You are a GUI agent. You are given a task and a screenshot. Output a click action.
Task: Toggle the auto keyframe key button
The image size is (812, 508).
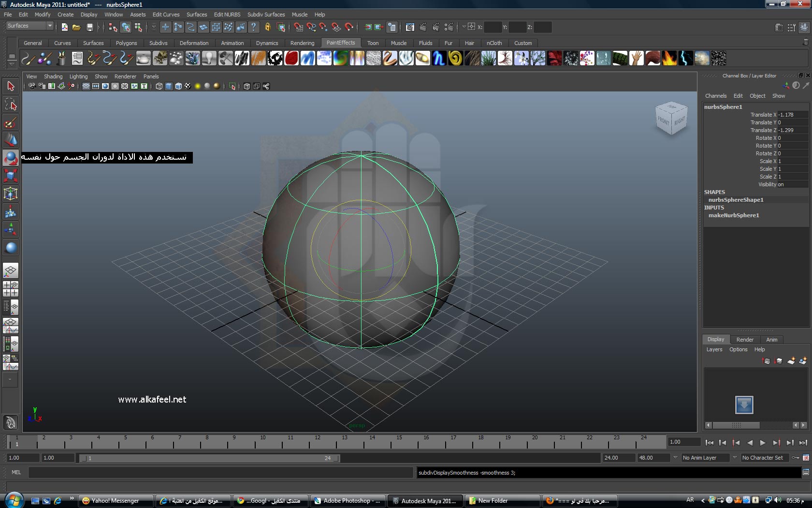(x=795, y=458)
